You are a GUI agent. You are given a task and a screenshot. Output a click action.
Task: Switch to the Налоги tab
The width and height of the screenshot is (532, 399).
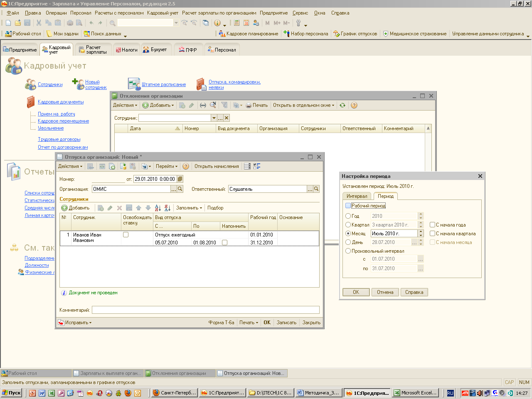(x=127, y=50)
